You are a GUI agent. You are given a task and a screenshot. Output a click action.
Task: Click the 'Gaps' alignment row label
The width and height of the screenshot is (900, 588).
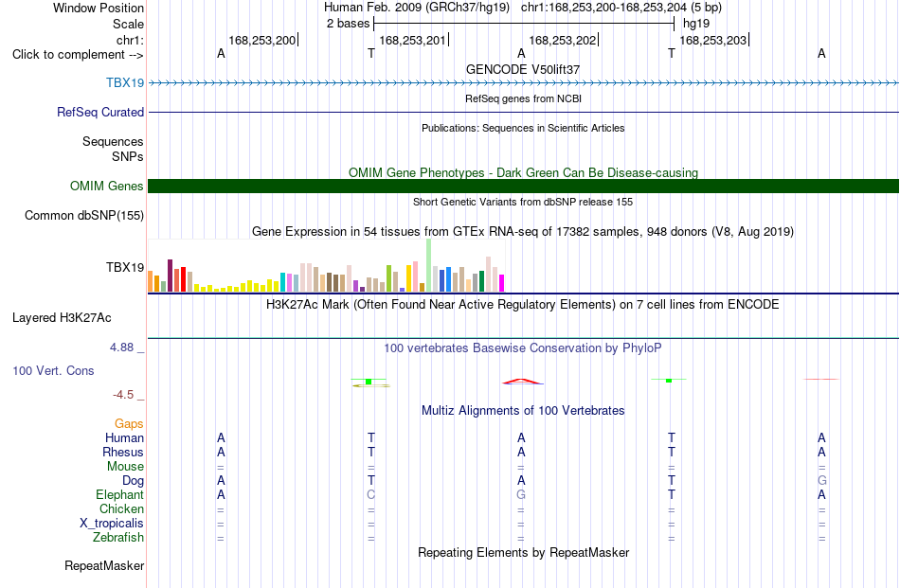129,424
